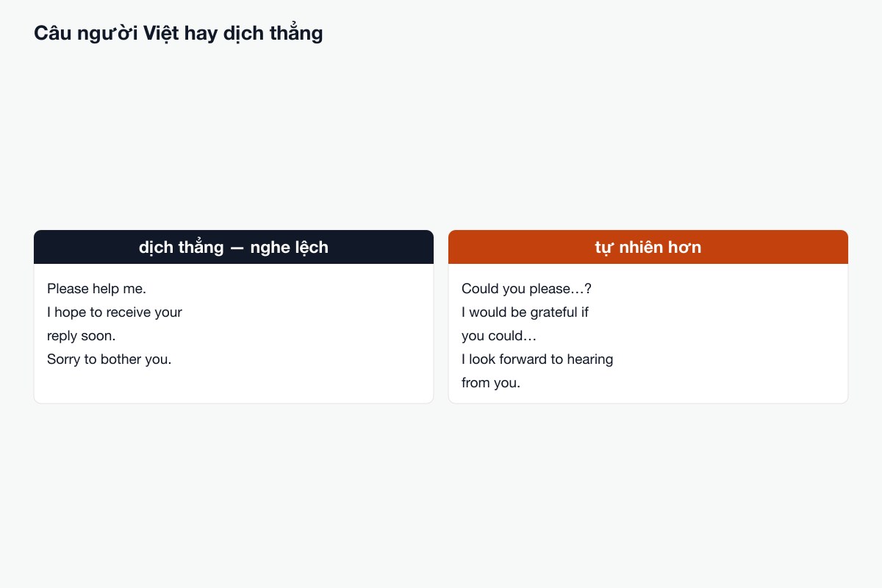Click the text "reply soon."
This screenshot has height=588, width=882.
pyautogui.click(x=82, y=336)
